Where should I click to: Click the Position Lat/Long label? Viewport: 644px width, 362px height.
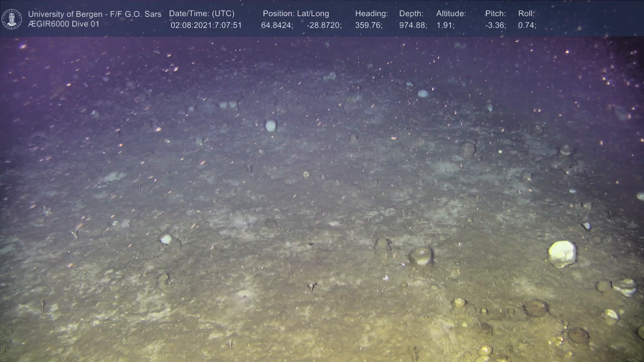[296, 14]
